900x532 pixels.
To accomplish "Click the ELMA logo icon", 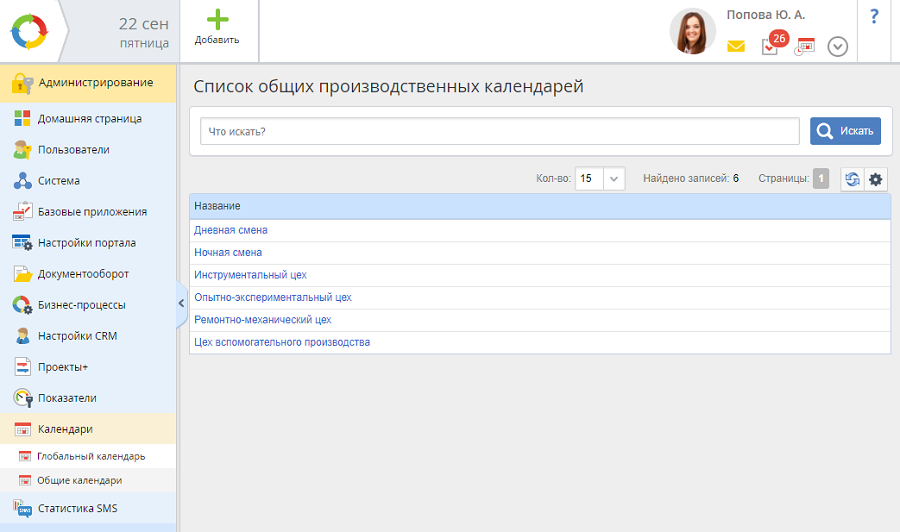I will click(x=28, y=31).
